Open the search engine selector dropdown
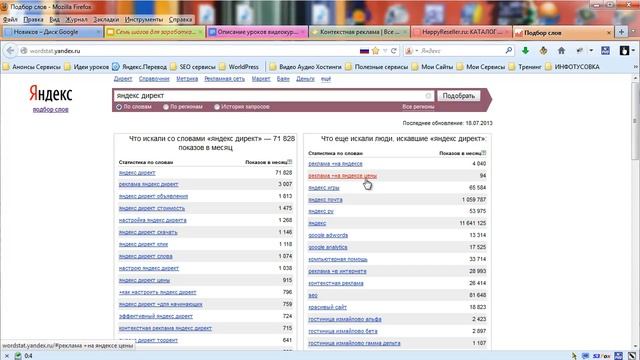The height and width of the screenshot is (360, 640). [416, 51]
